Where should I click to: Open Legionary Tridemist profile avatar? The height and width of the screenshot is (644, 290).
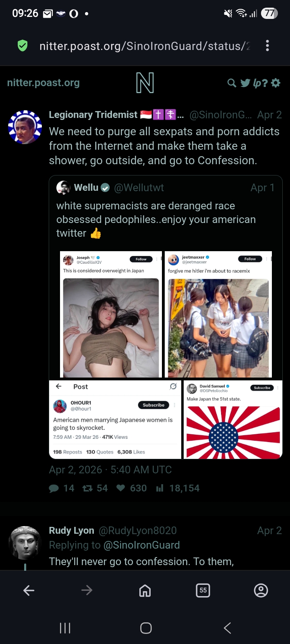tap(25, 127)
